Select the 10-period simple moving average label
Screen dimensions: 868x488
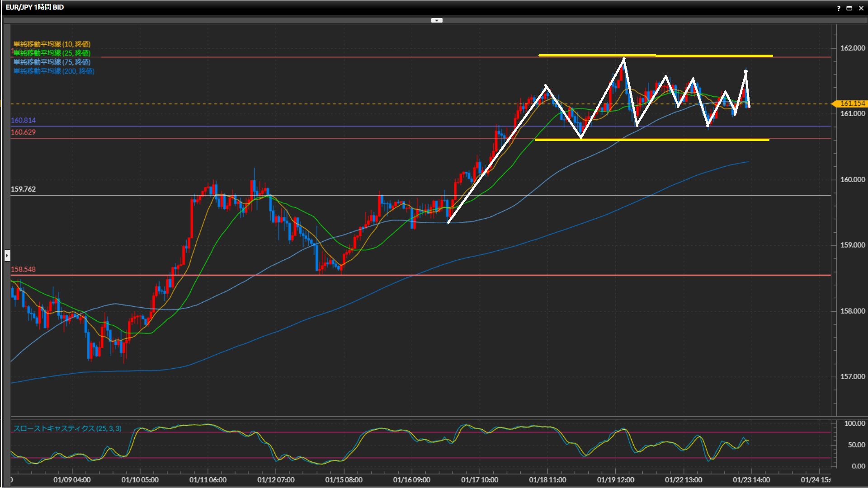(x=52, y=44)
